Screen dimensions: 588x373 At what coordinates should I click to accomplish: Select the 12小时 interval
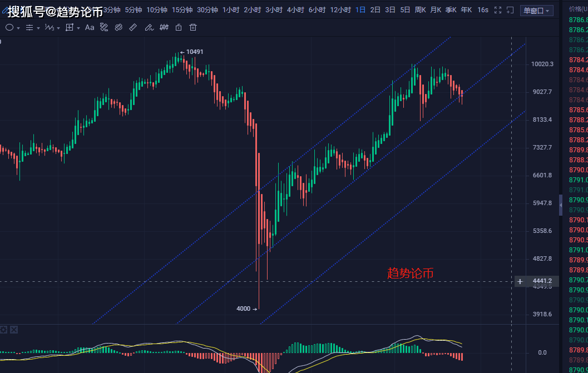340,10
